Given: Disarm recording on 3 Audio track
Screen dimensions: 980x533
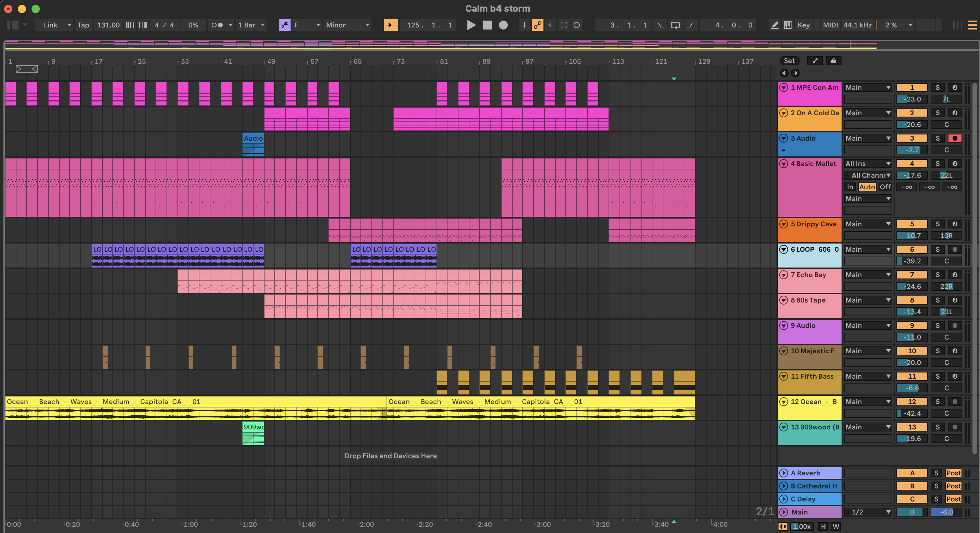Looking at the screenshot, I should tap(955, 138).
